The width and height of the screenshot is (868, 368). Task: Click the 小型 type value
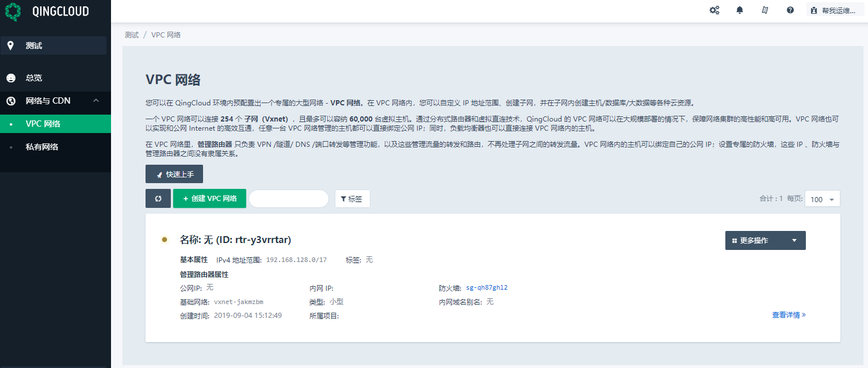[337, 302]
